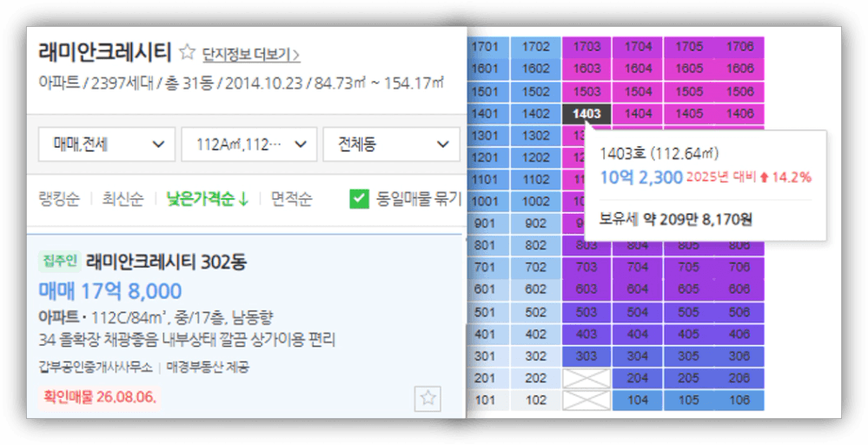Click the crossed-out cell beside 202
The width and height of the screenshot is (868, 445).
pyautogui.click(x=586, y=379)
